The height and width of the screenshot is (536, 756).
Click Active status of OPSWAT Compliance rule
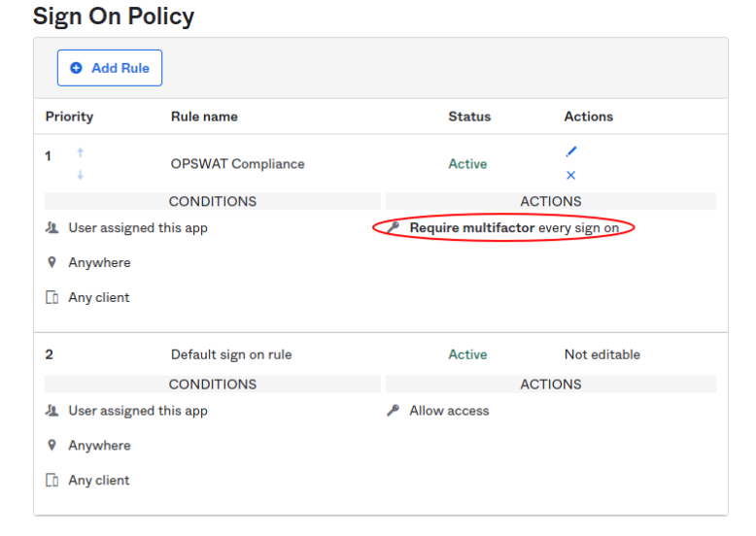[467, 164]
